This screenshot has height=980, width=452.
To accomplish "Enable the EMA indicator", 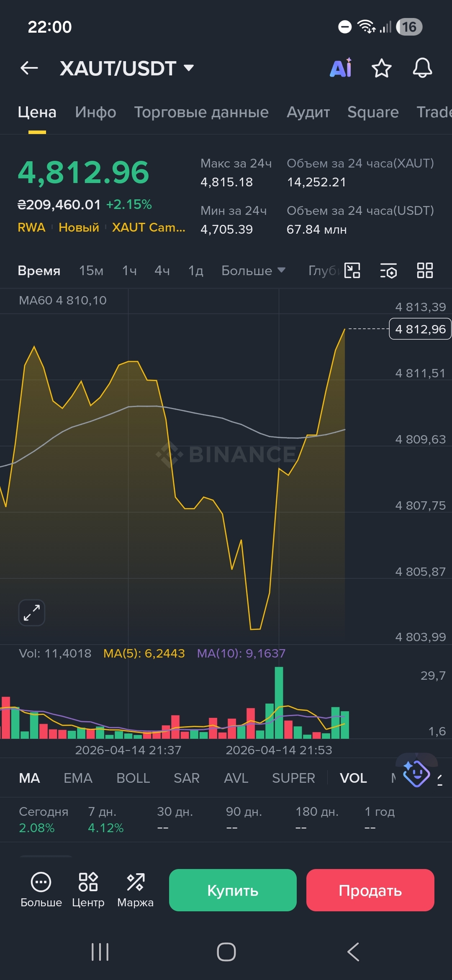I will pyautogui.click(x=78, y=778).
